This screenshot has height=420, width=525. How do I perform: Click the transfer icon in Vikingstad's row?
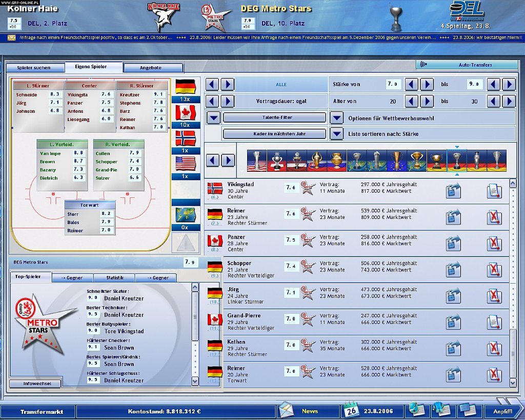pos(453,191)
